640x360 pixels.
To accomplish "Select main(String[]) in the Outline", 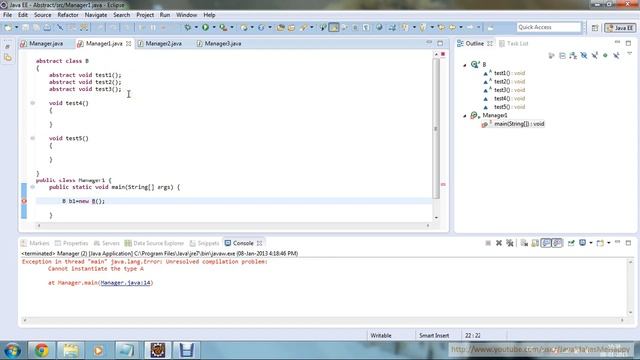I will pos(513,124).
